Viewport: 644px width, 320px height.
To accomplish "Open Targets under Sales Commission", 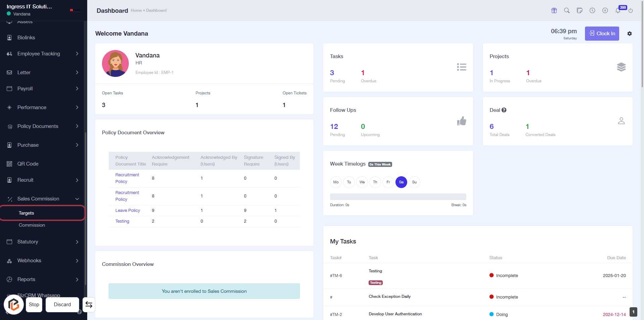I will tap(26, 213).
